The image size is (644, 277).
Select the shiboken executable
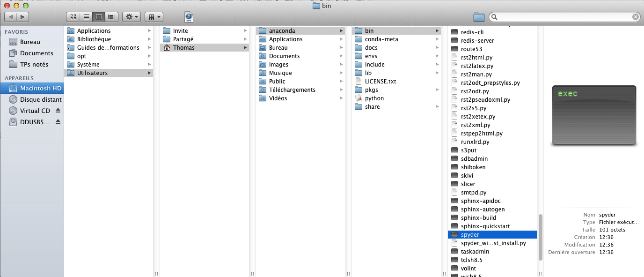[x=492, y=167]
